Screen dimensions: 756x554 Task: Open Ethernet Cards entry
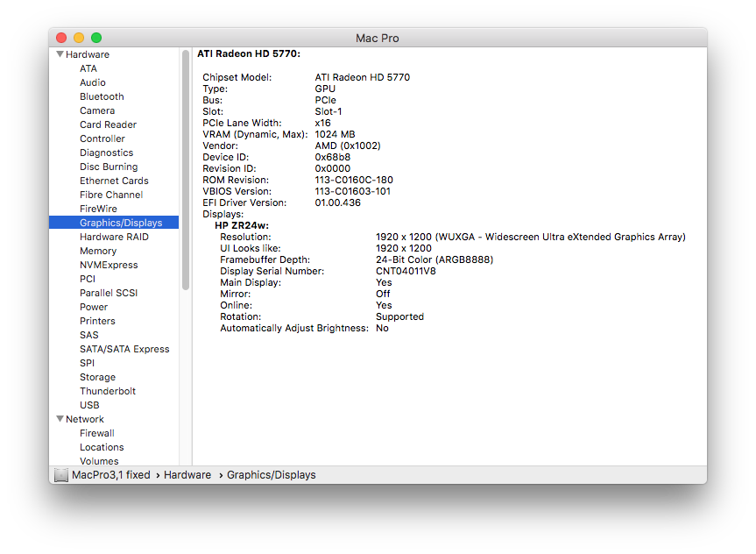(114, 181)
